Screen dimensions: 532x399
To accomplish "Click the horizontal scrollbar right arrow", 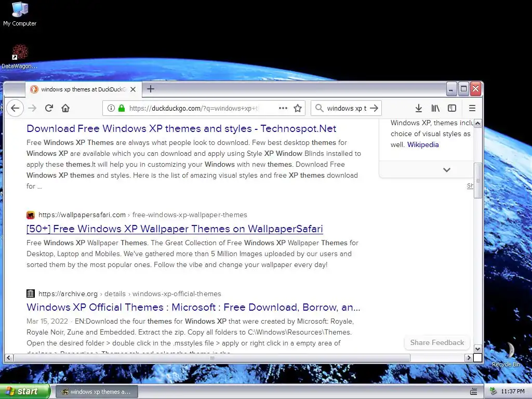I will [469, 357].
